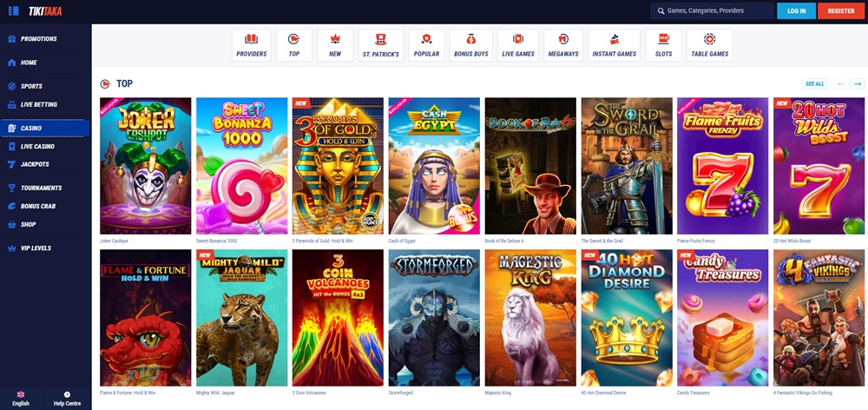The height and width of the screenshot is (410, 868).
Task: Click the 'Cash of Egypt' caption text
Action: (402, 241)
